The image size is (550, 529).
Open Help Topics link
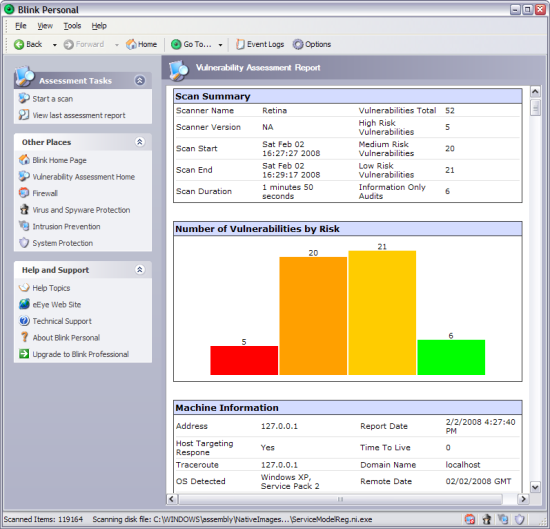[x=51, y=288]
